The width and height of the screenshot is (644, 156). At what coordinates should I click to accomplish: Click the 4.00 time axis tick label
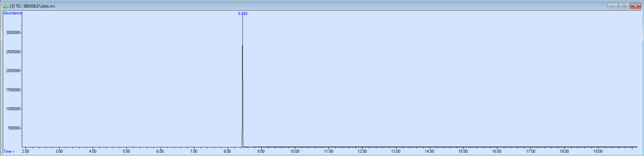click(93, 151)
